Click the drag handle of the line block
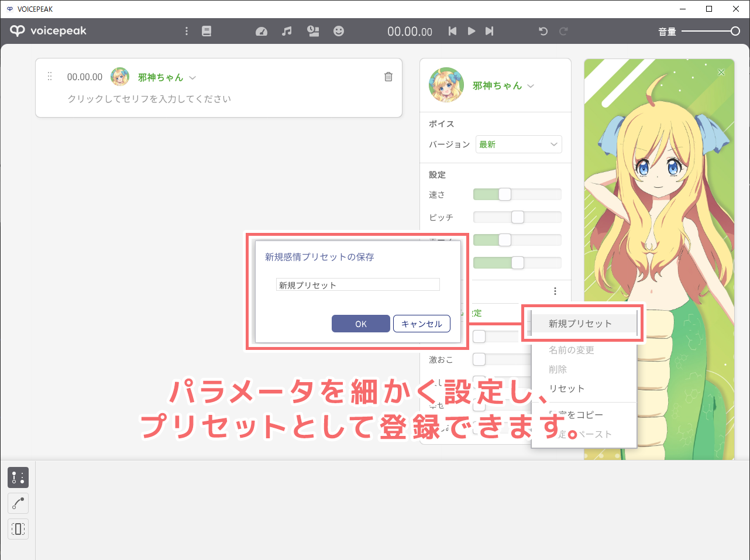The image size is (750, 560). [50, 77]
